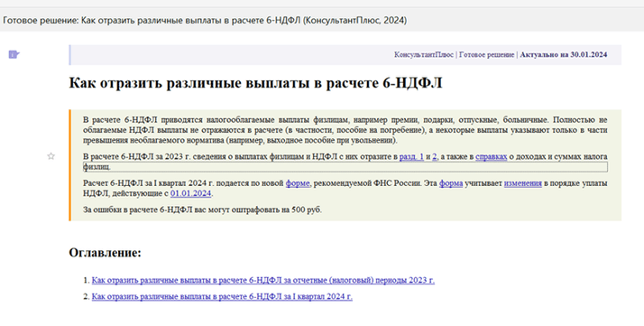Viewport: 644px width, 326px height.
Task: Open the «разд. 1» link
Action: point(411,156)
